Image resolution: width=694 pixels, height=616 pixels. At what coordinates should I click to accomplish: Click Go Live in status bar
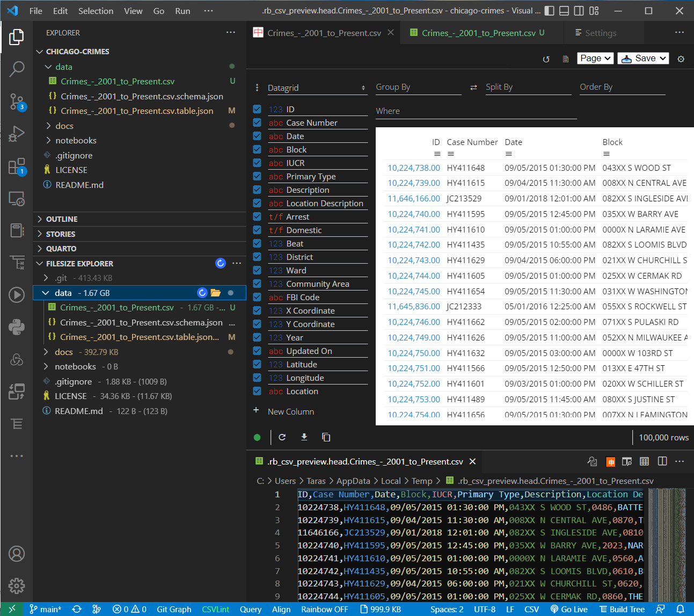point(569,609)
